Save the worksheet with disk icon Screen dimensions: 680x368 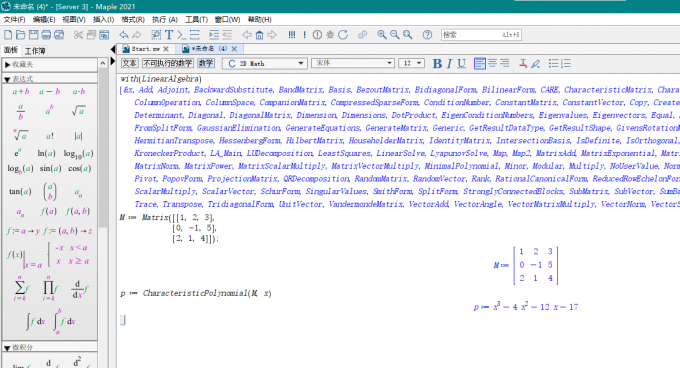click(33, 35)
